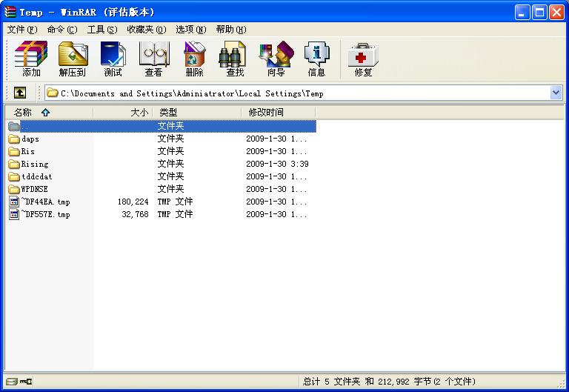Select the daps folder icon
Screen dimensions: 569x392
click(x=14, y=139)
